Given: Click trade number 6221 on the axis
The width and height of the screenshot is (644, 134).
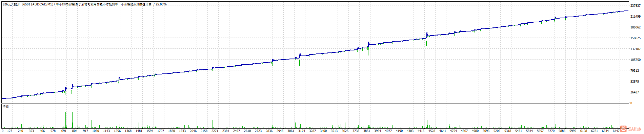Looking at the screenshot, I should (x=595, y=131).
